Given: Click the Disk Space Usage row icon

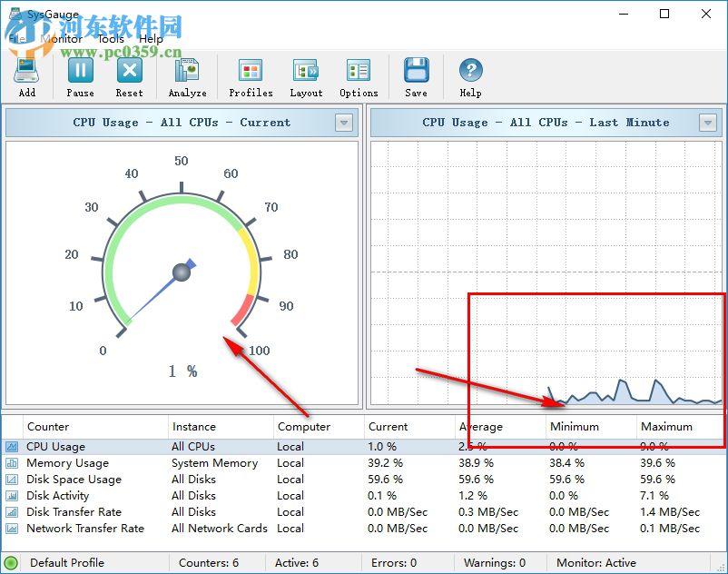Looking at the screenshot, I should (12, 480).
